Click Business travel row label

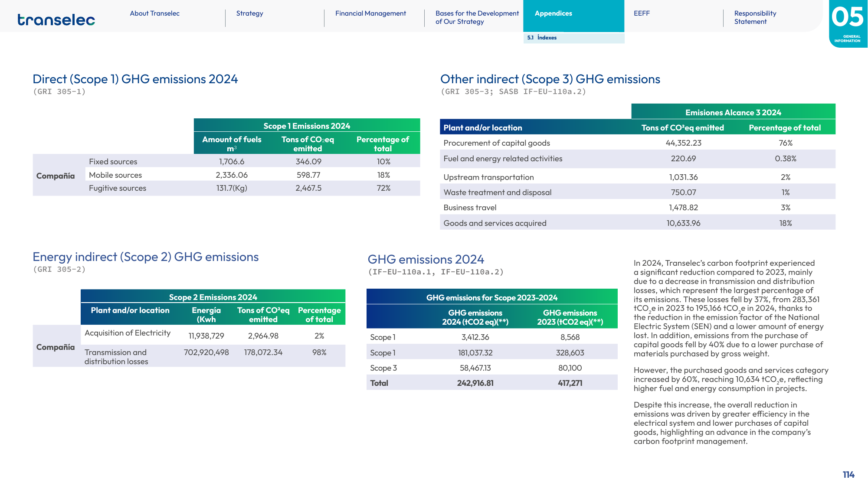click(470, 207)
